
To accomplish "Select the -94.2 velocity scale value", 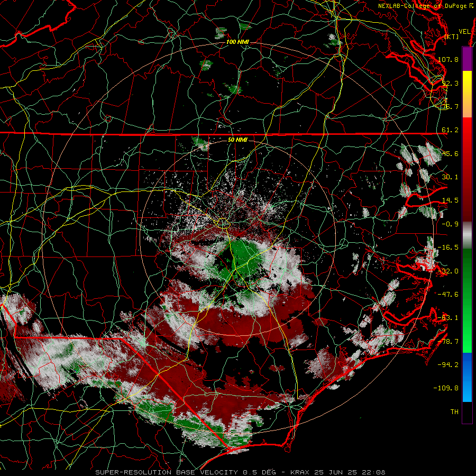I will pyautogui.click(x=448, y=365).
